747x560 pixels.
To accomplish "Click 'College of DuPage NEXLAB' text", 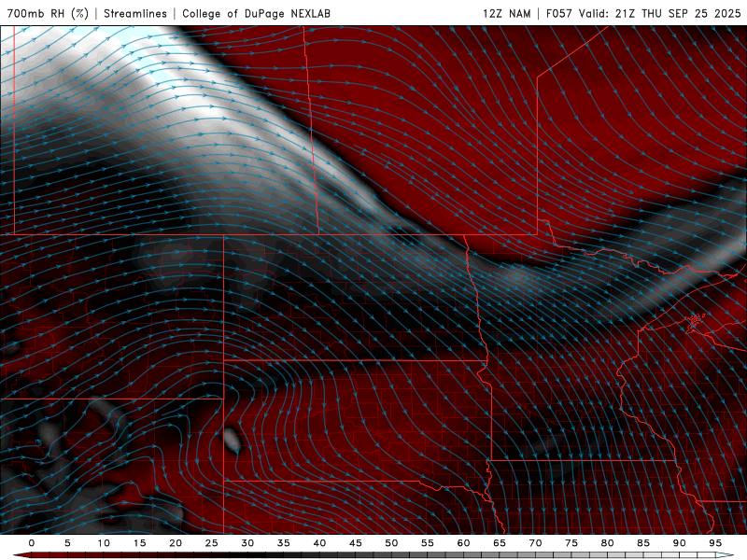I will (x=256, y=13).
